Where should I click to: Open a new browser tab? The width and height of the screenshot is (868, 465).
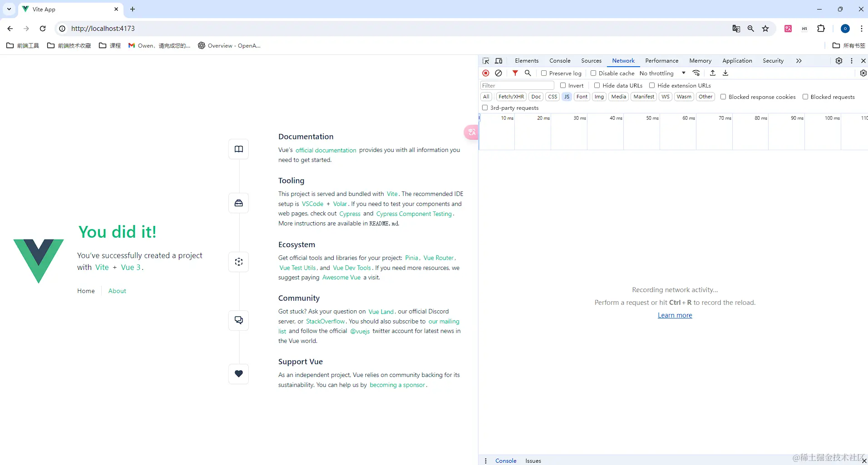click(133, 9)
